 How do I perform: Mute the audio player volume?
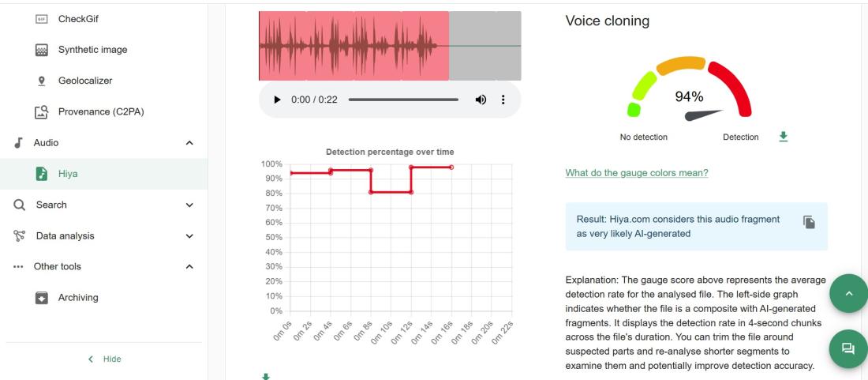(x=480, y=100)
